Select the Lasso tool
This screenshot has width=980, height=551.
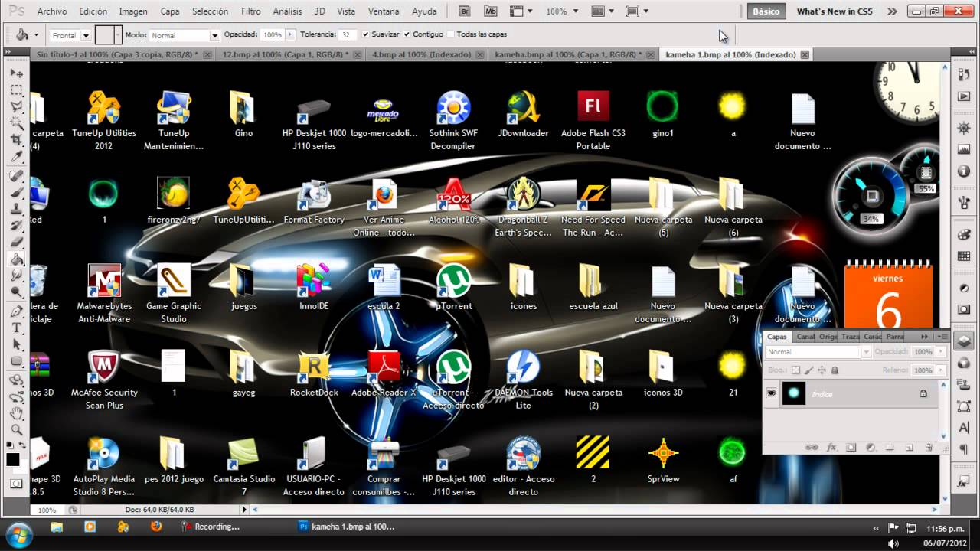click(x=16, y=106)
